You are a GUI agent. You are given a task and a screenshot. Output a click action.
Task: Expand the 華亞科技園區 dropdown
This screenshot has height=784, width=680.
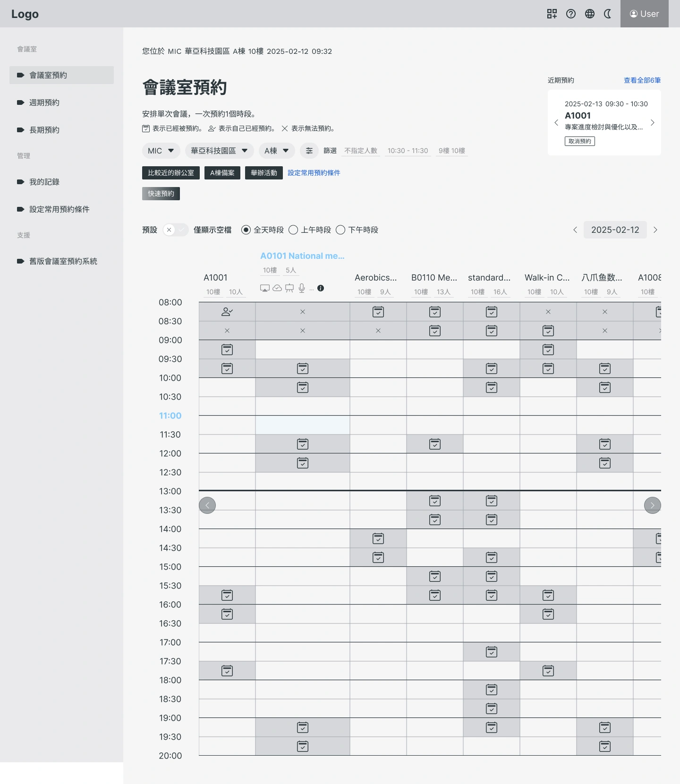219,151
